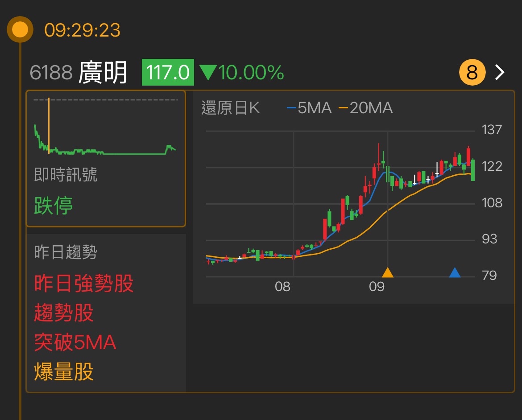522x420 pixels.
Task: Tap the green 117.0 price box
Action: [168, 72]
